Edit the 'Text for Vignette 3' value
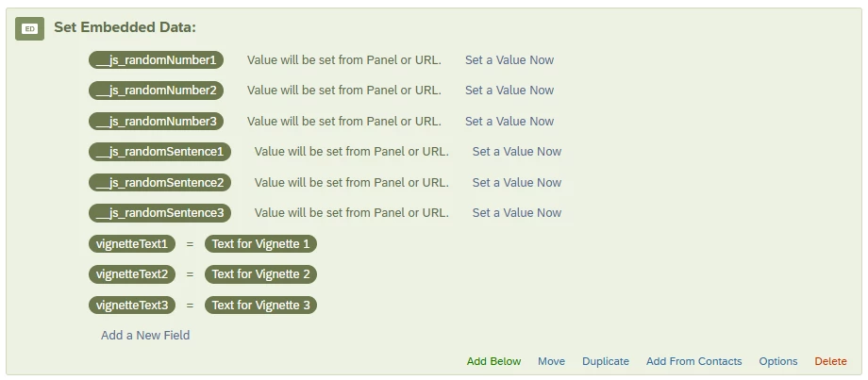The width and height of the screenshot is (868, 380). pyautogui.click(x=260, y=306)
